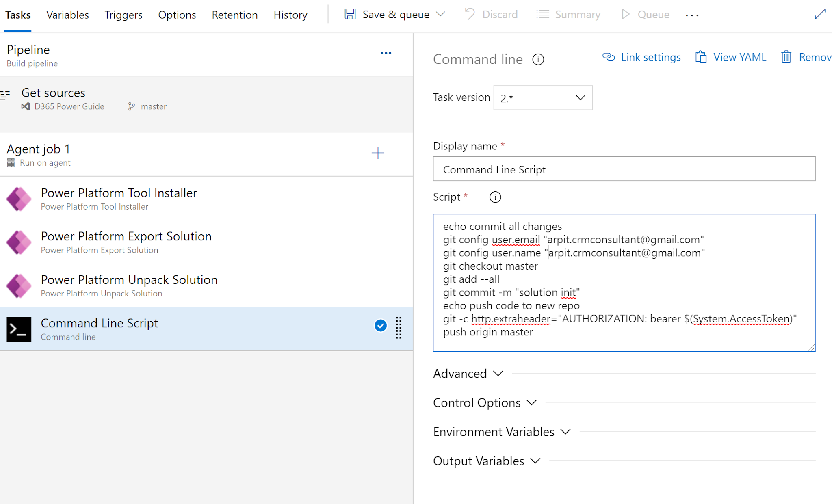Open the History tab
The image size is (832, 504).
290,15
